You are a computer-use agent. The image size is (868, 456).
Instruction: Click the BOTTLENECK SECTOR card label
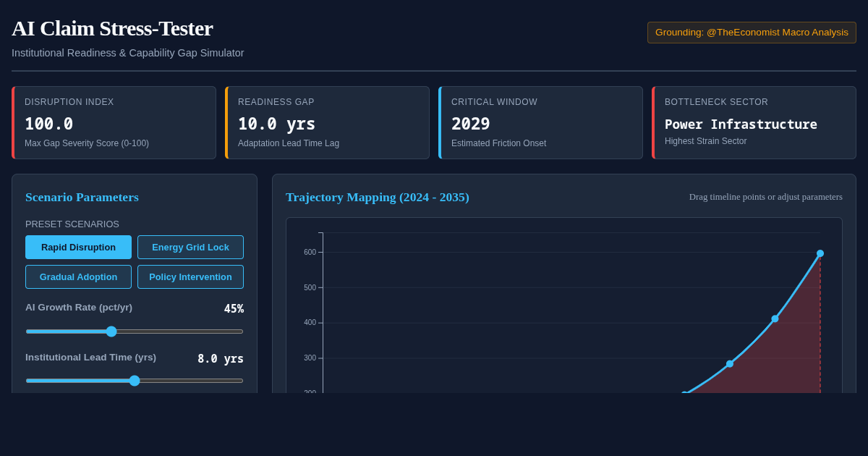[x=716, y=102]
